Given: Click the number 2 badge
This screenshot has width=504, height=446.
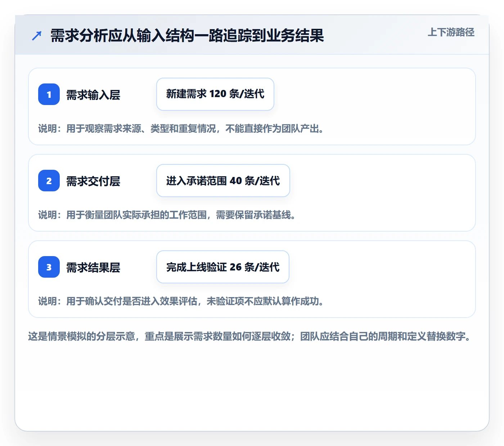Looking at the screenshot, I should (49, 181).
